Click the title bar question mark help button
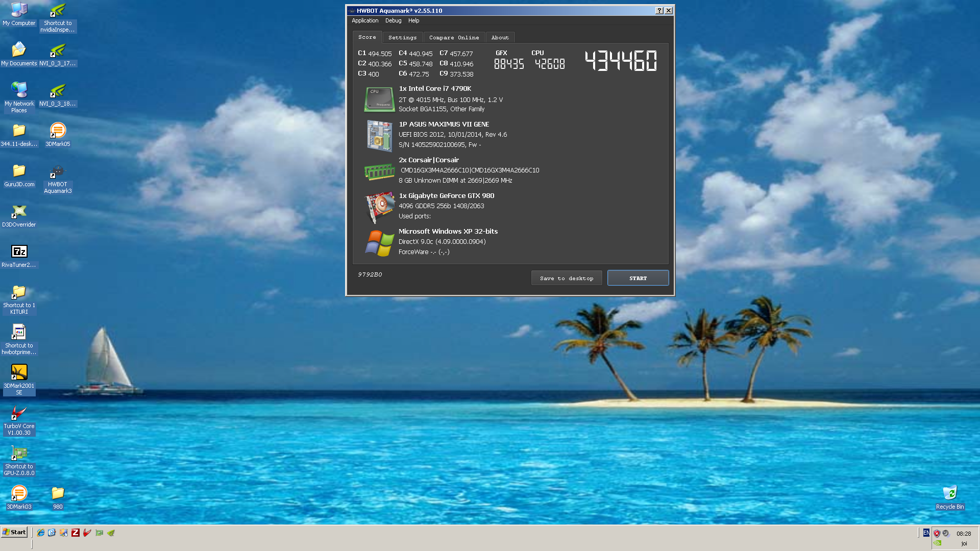980x551 pixels. tap(659, 11)
